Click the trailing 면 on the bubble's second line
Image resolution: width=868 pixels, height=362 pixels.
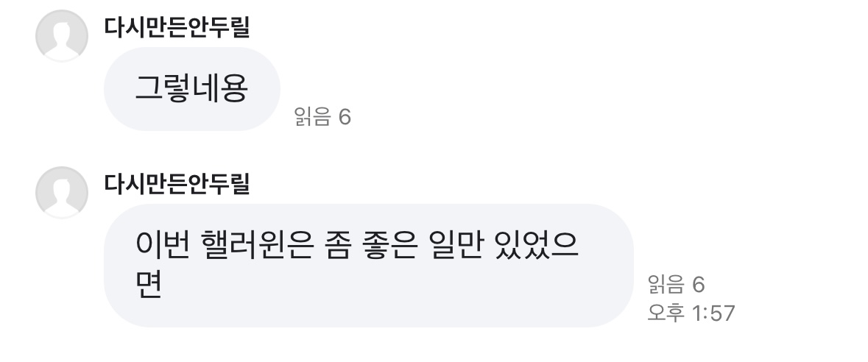click(x=149, y=285)
